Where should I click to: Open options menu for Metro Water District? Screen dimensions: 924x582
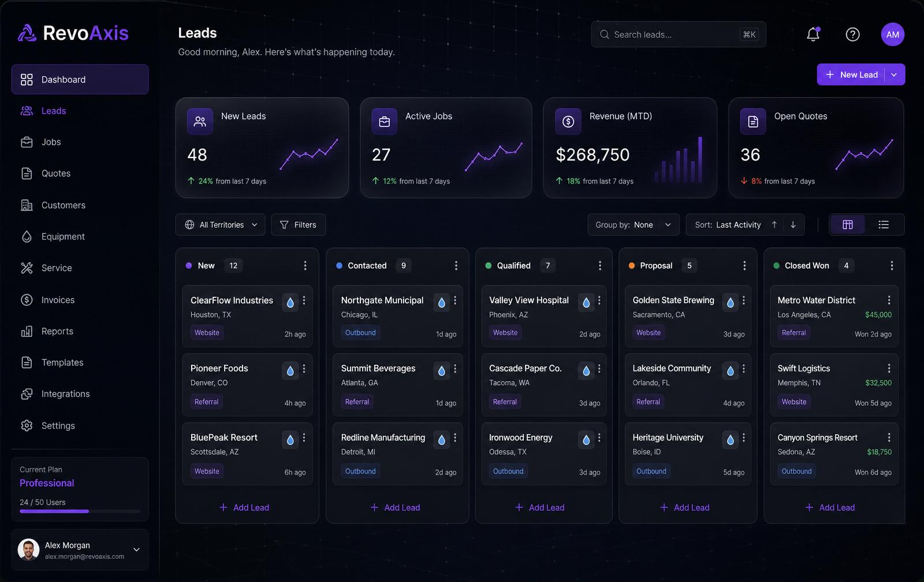(889, 300)
